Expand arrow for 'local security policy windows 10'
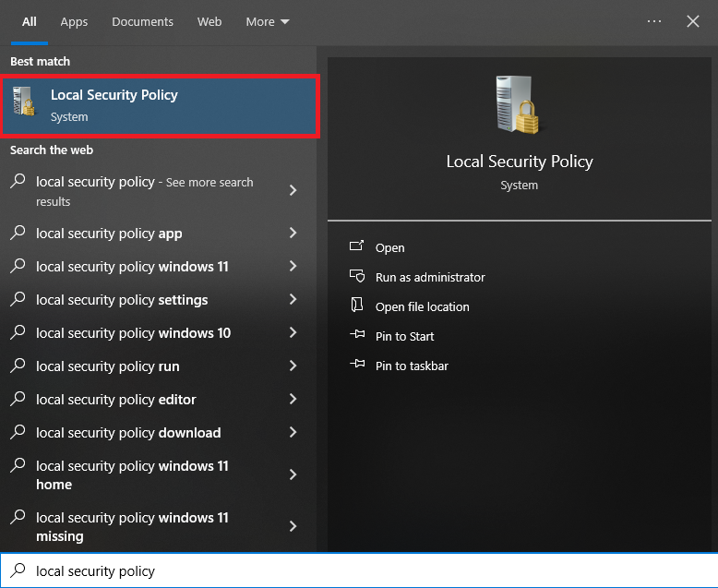The height and width of the screenshot is (588, 718). pos(293,332)
